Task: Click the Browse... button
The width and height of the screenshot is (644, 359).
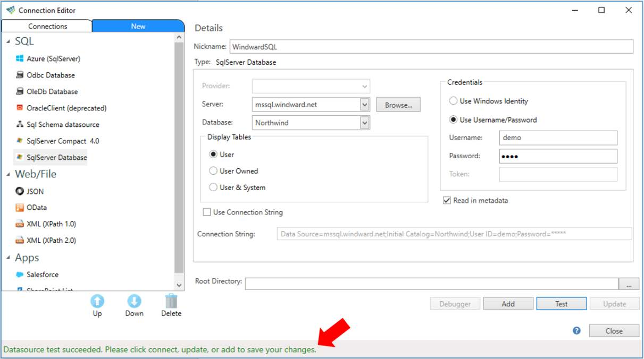Action: (x=398, y=105)
